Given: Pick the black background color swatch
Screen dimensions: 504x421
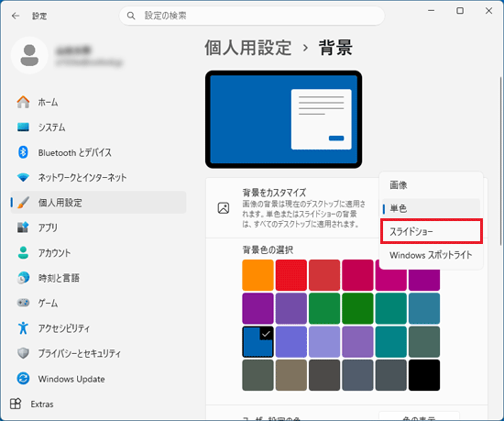Looking at the screenshot, I should 424,375.
